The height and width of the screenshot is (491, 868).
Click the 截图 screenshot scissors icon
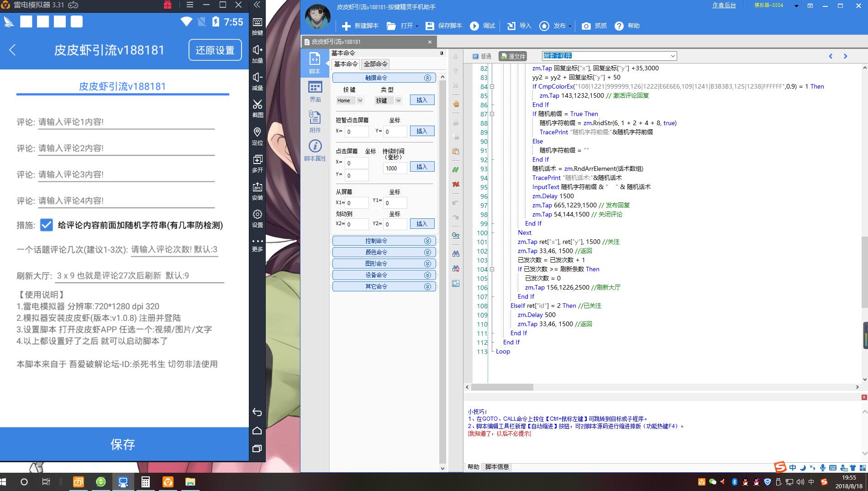tap(258, 104)
